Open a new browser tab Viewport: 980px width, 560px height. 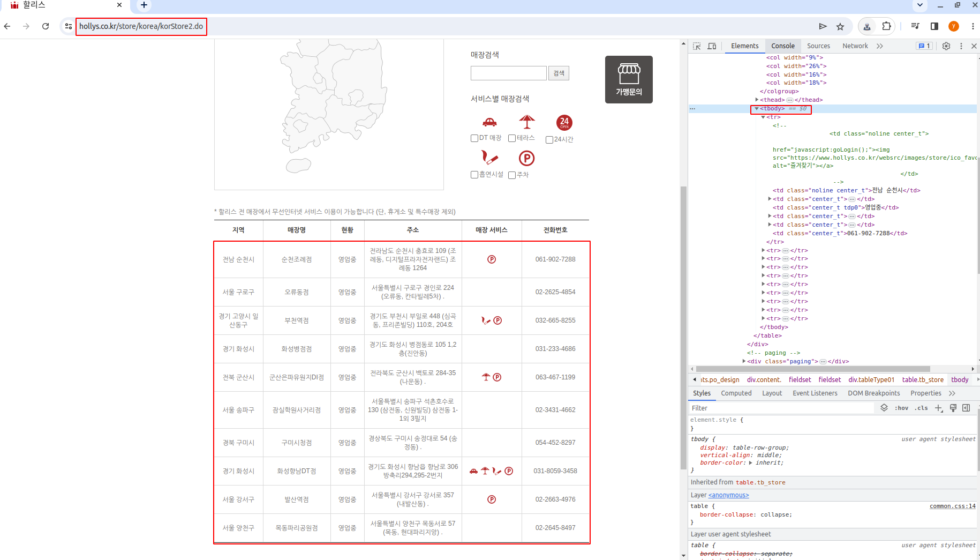pyautogui.click(x=144, y=5)
